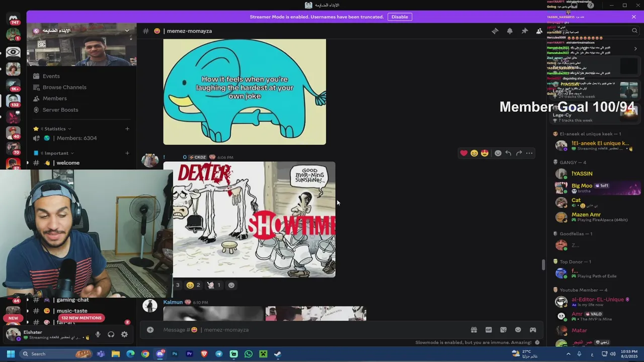Toggle the reaction with count 1
Viewport: 644px width, 362px height.
click(x=214, y=285)
